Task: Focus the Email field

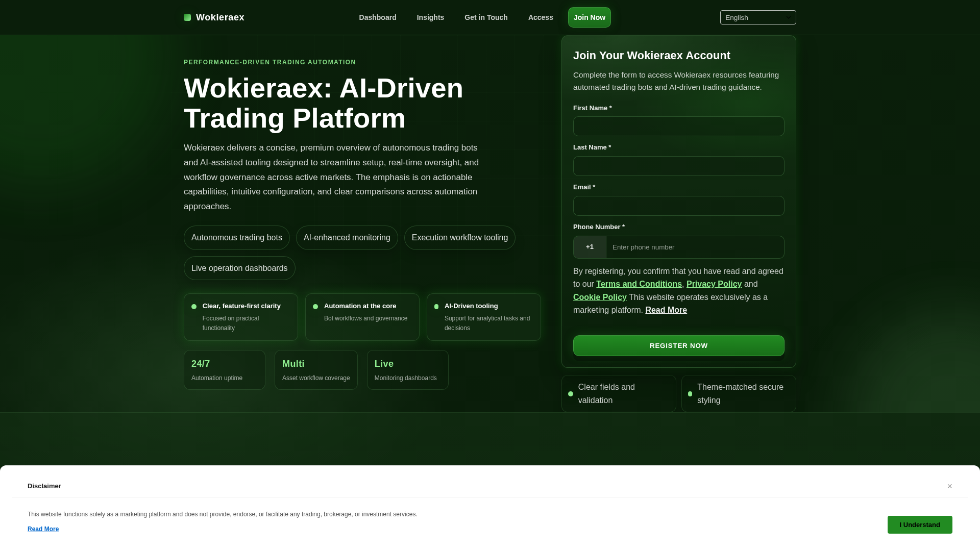Action: pos(679,206)
